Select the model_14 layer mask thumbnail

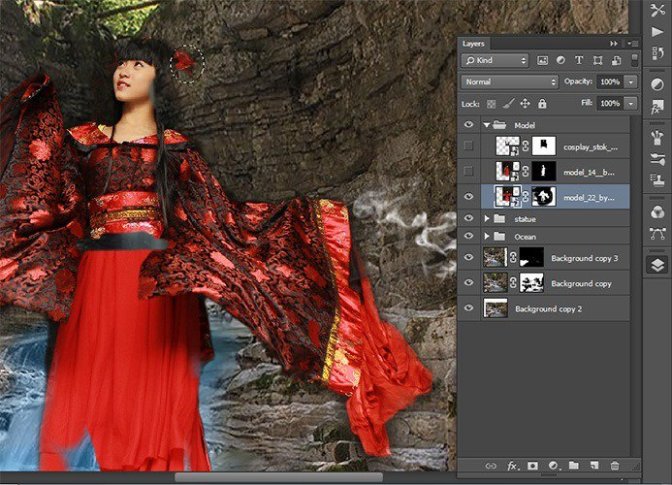click(x=544, y=171)
